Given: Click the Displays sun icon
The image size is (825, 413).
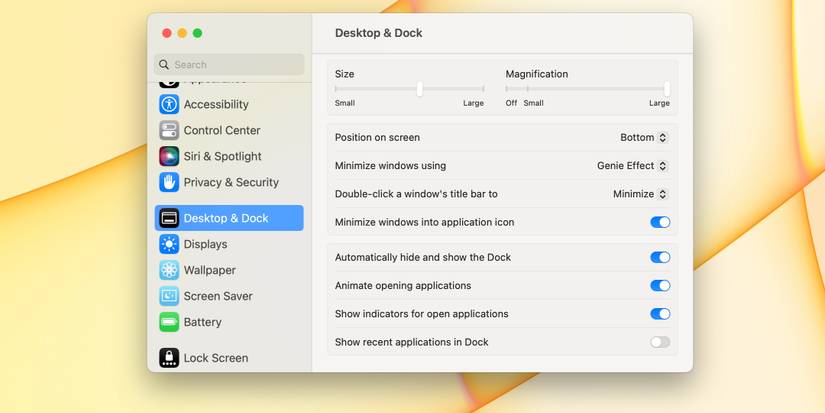Looking at the screenshot, I should tap(169, 244).
